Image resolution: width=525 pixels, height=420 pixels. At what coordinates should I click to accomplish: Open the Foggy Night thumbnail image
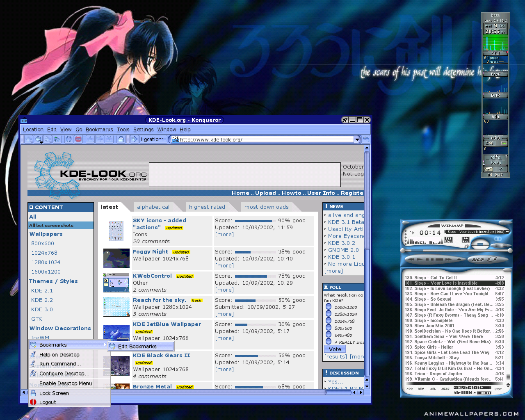(116, 258)
